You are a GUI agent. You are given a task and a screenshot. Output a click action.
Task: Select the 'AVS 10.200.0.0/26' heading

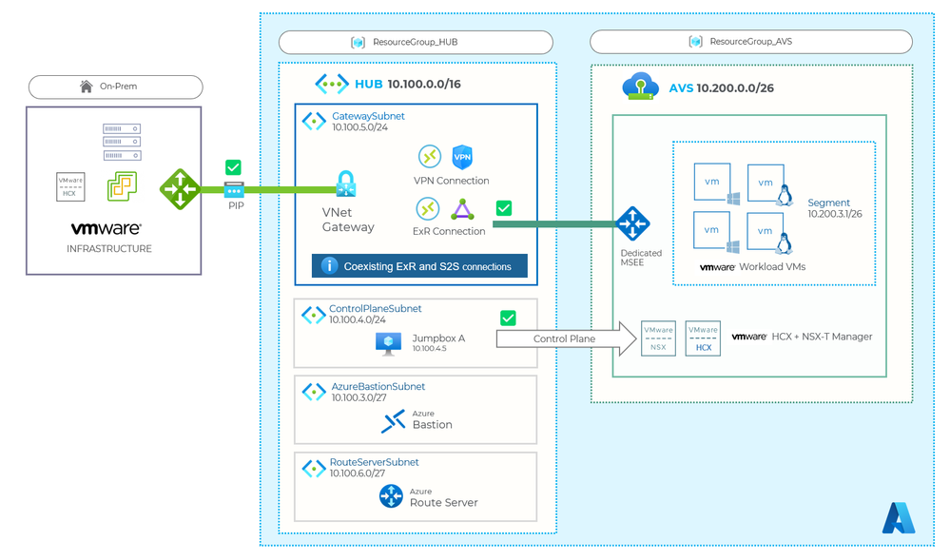click(x=721, y=87)
